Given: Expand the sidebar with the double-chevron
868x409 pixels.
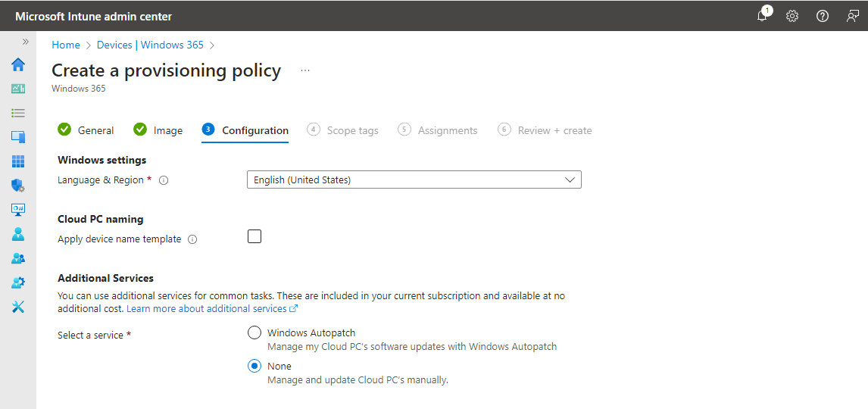Looking at the screenshot, I should click(x=25, y=42).
